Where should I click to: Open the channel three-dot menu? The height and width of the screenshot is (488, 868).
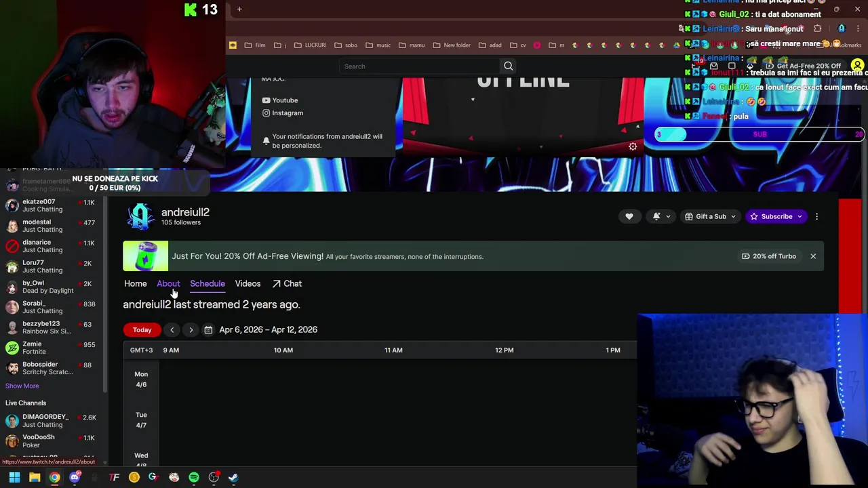[816, 216]
